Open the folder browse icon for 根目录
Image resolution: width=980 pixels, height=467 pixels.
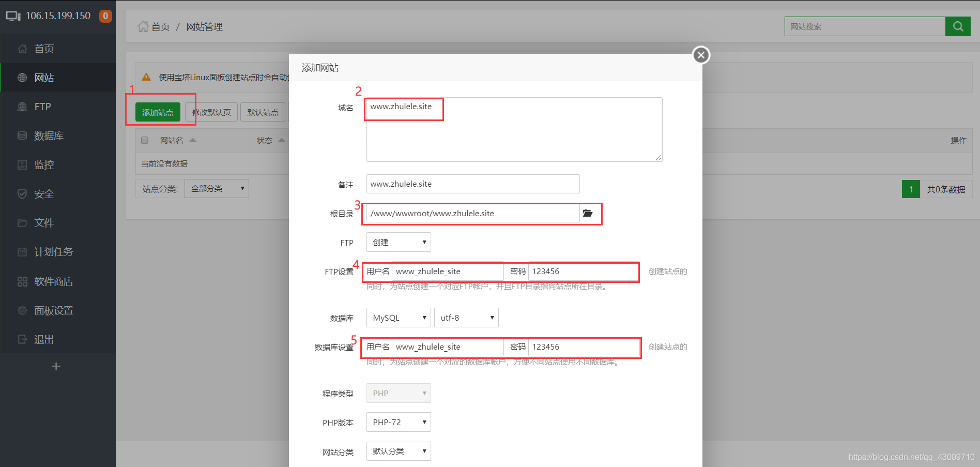pyautogui.click(x=588, y=213)
